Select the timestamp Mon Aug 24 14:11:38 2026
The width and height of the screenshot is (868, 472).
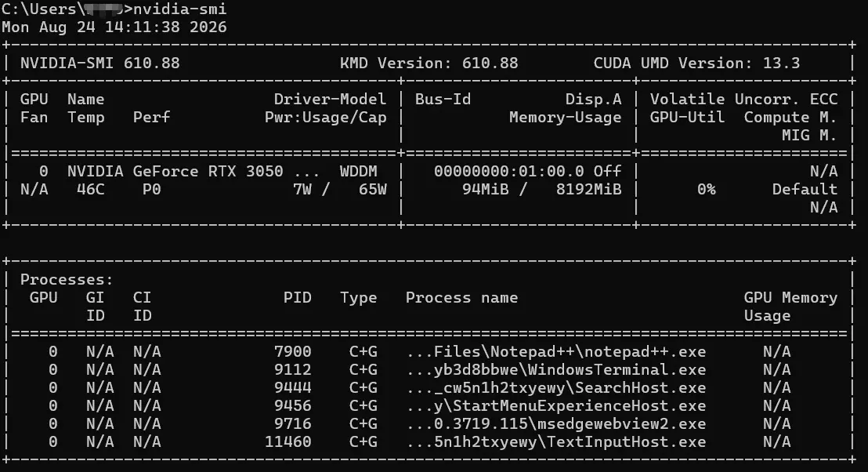pos(114,27)
